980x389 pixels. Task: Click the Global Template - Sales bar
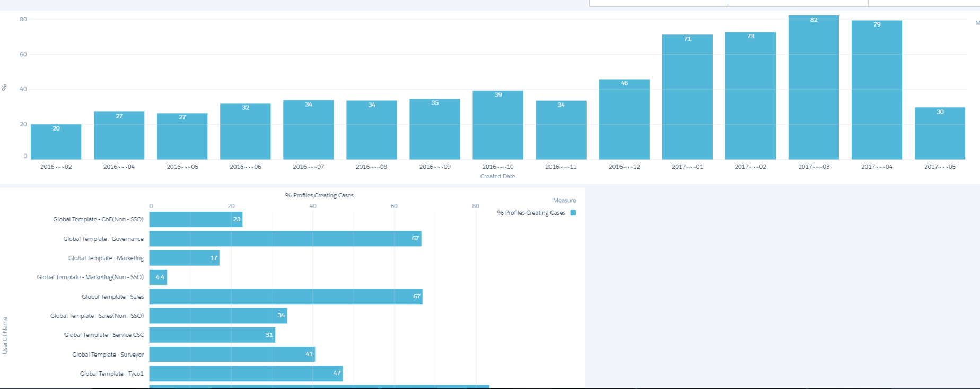(286, 297)
